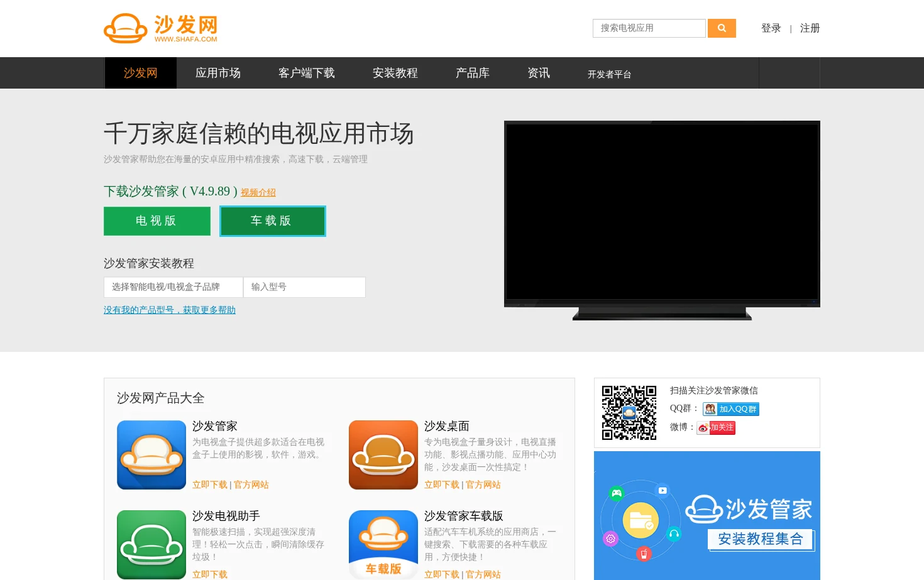Click 官方网站 under 沙发管家车载版
924x580 pixels.
[x=483, y=574]
